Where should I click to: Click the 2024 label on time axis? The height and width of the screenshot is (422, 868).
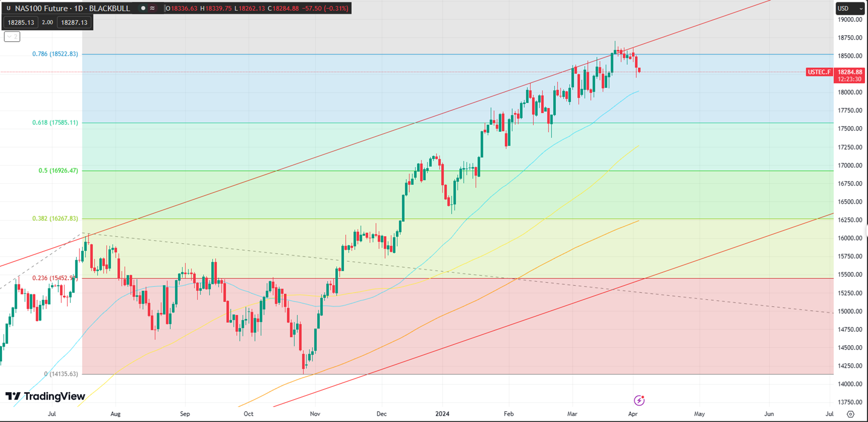point(442,414)
